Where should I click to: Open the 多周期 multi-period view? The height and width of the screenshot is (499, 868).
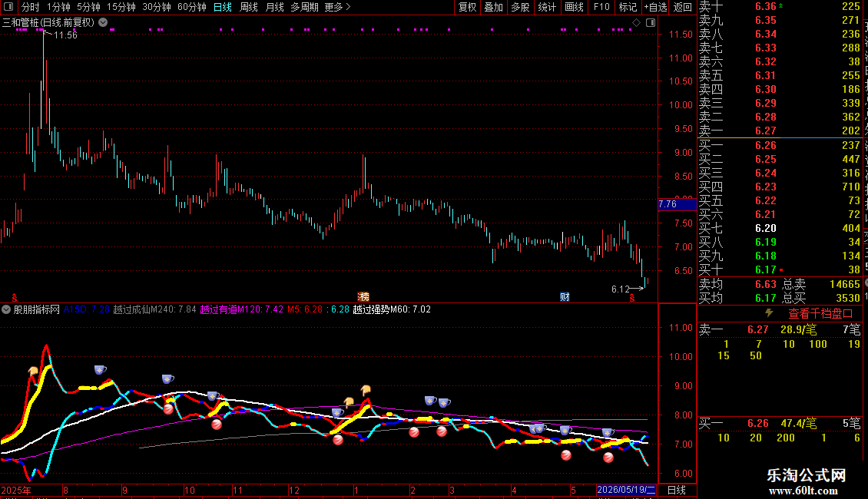[x=304, y=7]
